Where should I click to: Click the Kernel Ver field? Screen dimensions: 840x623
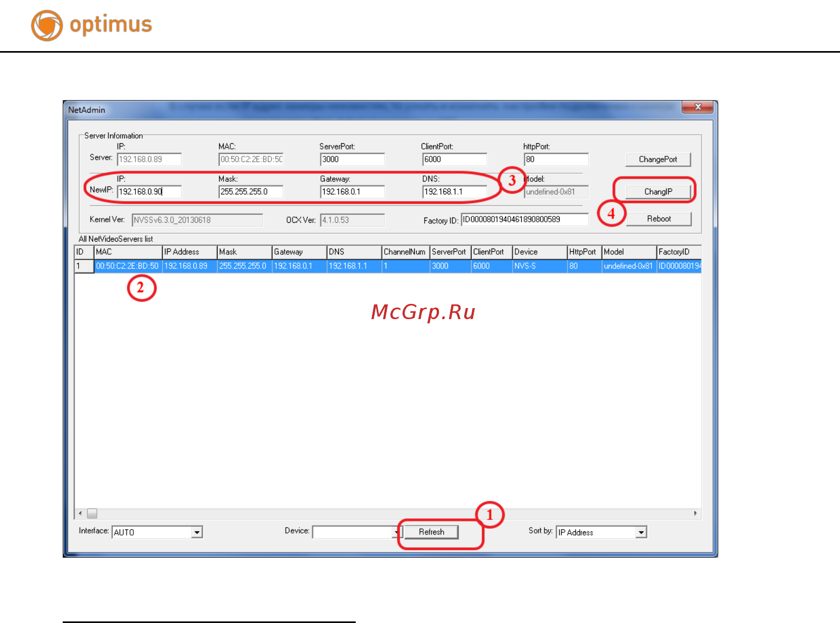point(197,220)
